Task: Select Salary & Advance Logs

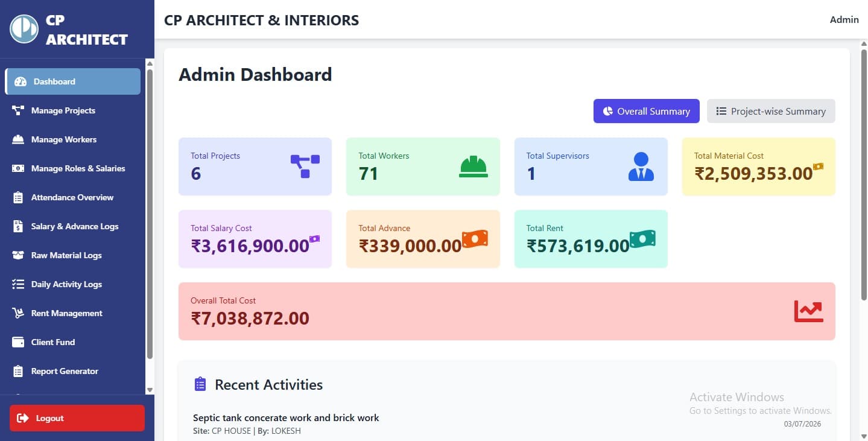Action: pos(73,226)
